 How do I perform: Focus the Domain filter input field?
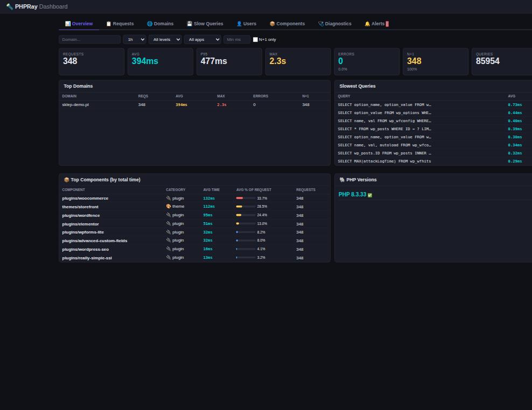click(x=89, y=40)
